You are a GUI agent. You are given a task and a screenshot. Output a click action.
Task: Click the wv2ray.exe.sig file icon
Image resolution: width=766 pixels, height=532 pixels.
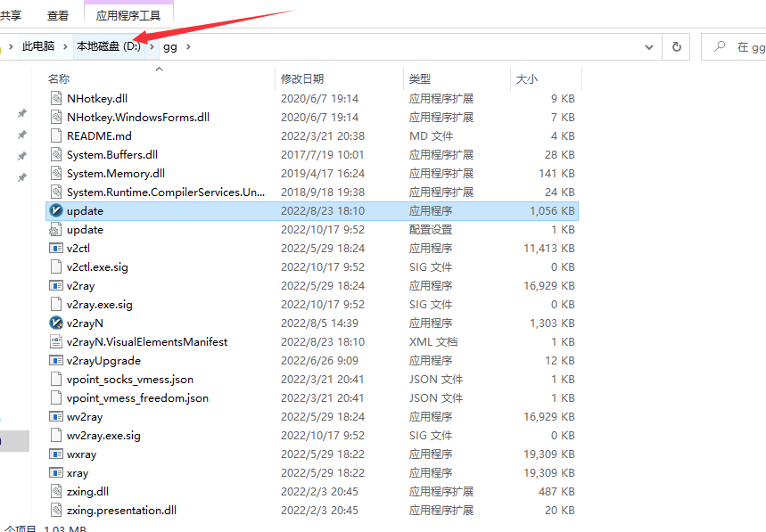click(56, 436)
